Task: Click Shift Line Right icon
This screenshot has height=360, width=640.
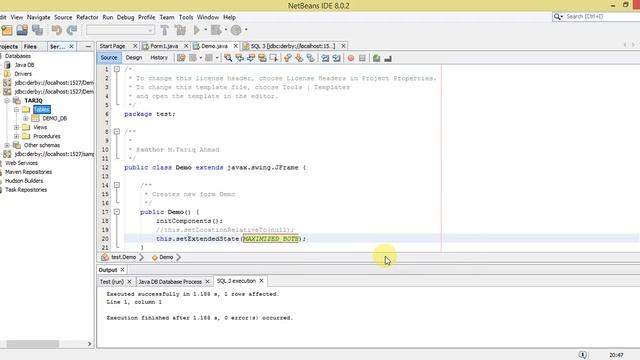Action: coord(336,58)
